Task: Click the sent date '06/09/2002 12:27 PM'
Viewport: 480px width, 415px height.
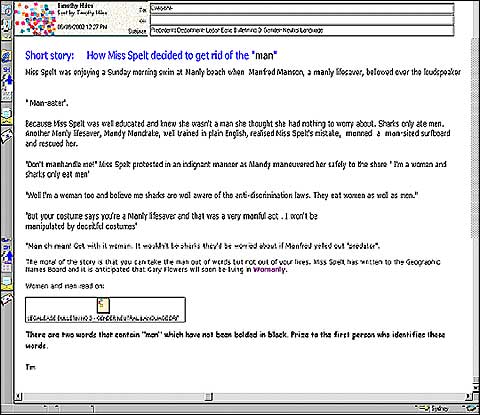Action: [x=82, y=27]
